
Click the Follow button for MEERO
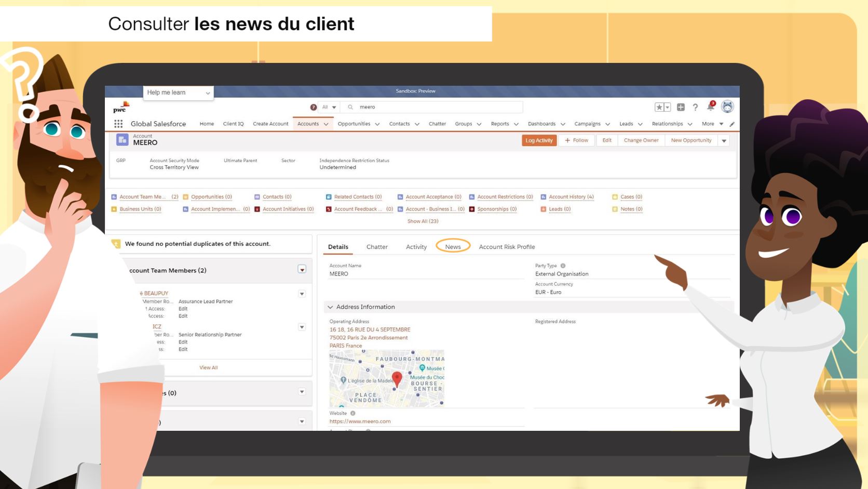click(576, 140)
